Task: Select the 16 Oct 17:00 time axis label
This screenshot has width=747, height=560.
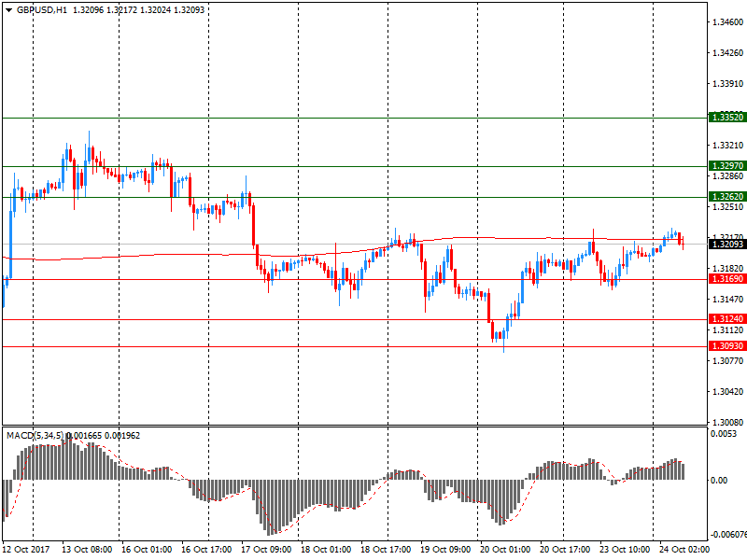Action: pyautogui.click(x=206, y=550)
